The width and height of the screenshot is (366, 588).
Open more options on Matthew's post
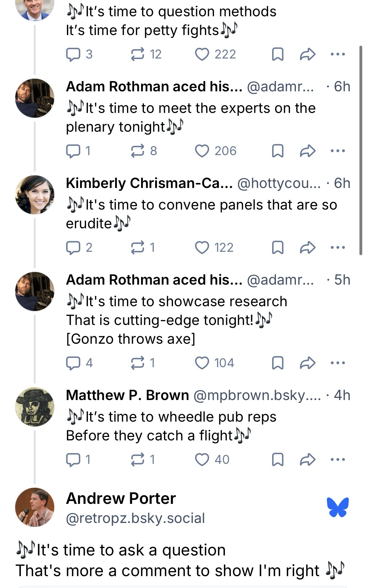coord(338,460)
